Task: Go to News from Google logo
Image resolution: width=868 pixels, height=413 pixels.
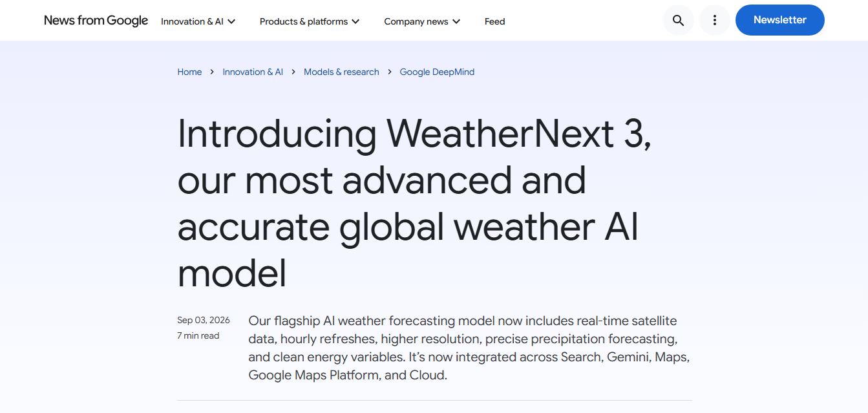Action: 96,21
